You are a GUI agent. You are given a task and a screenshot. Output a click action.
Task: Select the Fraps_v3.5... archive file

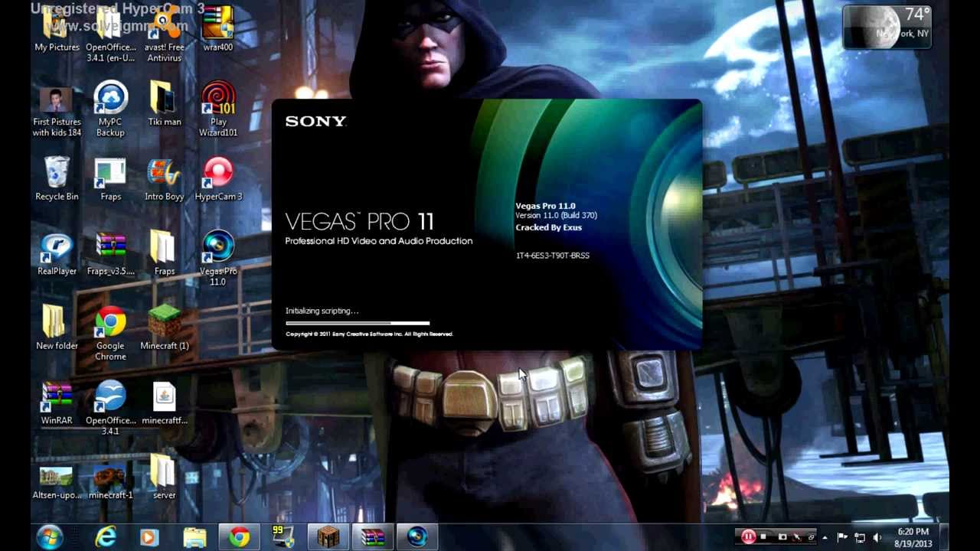pyautogui.click(x=110, y=254)
